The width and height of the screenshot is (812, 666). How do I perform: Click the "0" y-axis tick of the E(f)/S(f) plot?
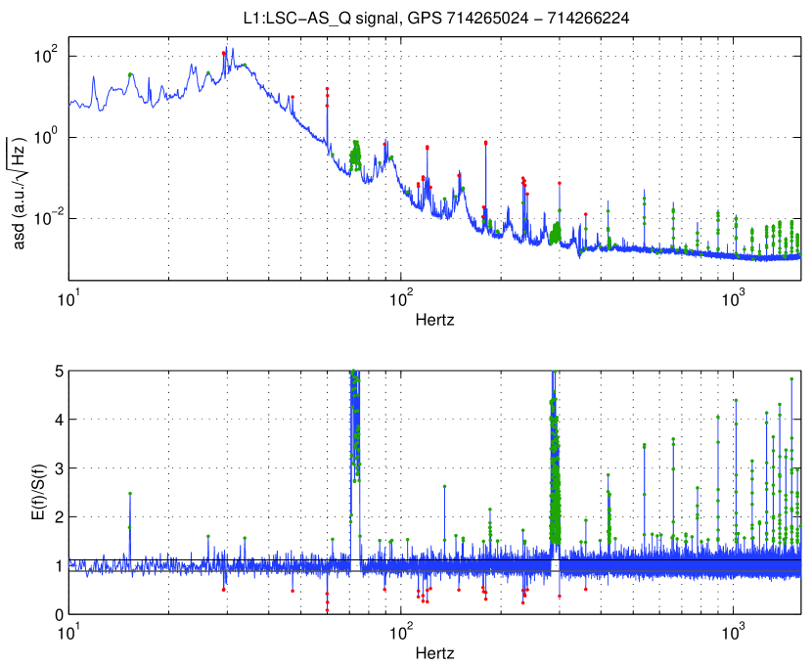pyautogui.click(x=60, y=614)
